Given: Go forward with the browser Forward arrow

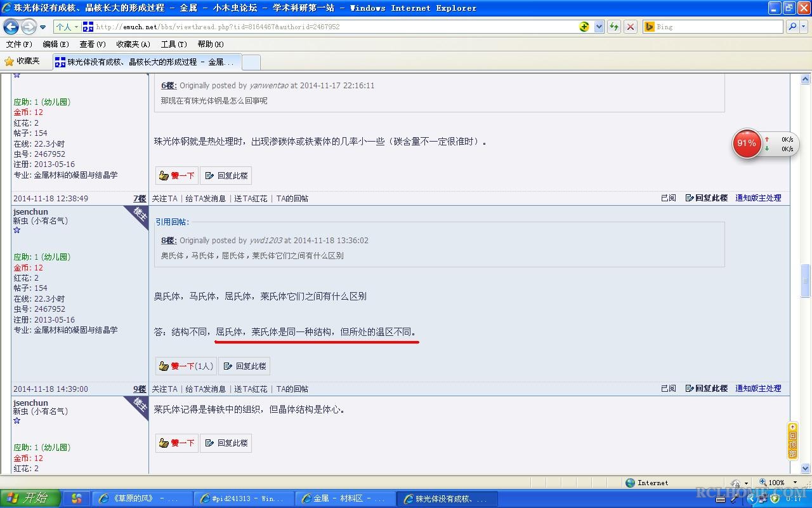Looking at the screenshot, I should point(29,27).
